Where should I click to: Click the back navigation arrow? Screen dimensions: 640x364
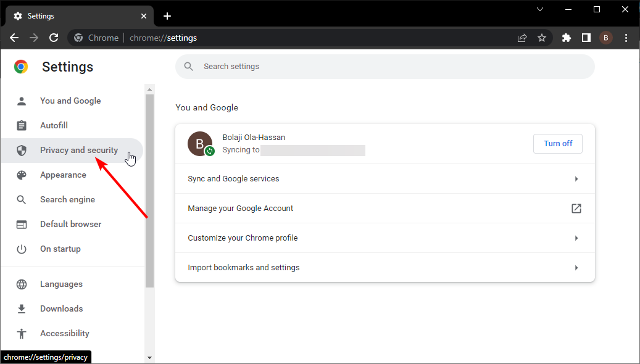click(14, 38)
